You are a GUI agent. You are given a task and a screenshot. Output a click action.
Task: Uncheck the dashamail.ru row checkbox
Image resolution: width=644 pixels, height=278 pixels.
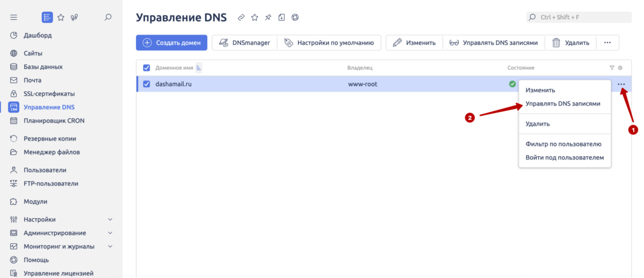pos(146,84)
